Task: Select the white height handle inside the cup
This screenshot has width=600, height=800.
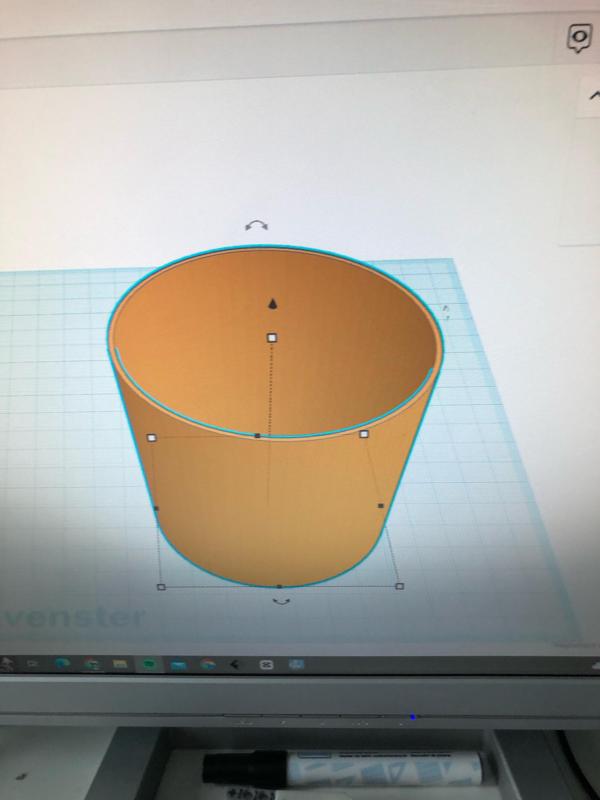Action: coord(272,337)
